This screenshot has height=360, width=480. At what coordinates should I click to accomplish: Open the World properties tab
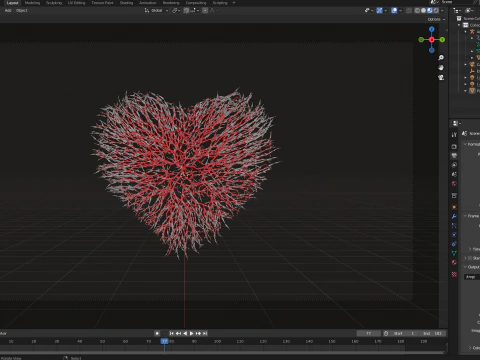pos(454,184)
